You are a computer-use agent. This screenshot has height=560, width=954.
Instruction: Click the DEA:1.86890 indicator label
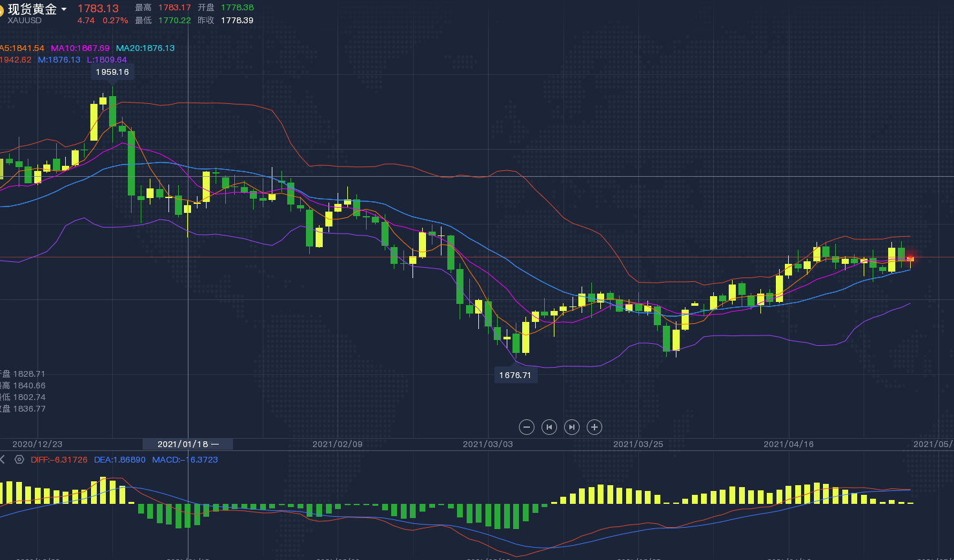coord(120,460)
